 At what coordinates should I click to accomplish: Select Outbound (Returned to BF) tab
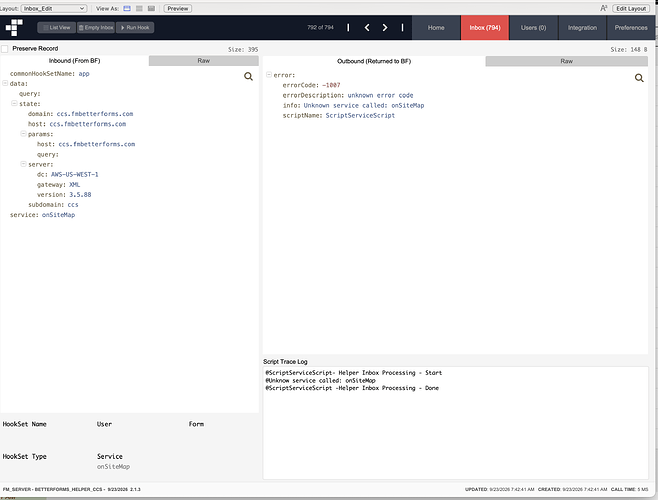click(x=374, y=61)
